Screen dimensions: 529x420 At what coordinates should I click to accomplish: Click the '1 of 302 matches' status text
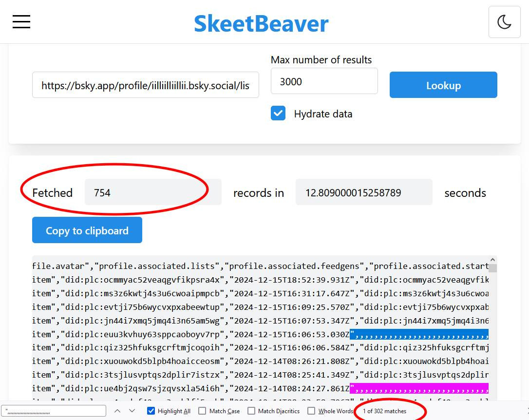tap(385, 411)
